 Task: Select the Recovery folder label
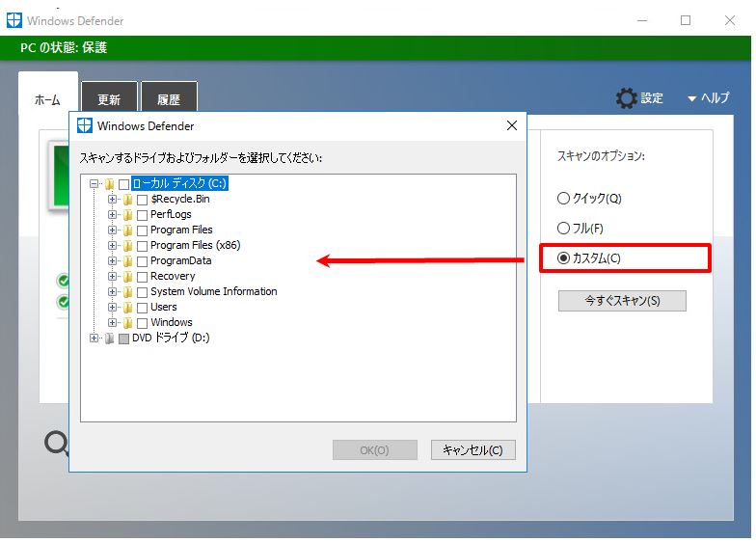(173, 276)
